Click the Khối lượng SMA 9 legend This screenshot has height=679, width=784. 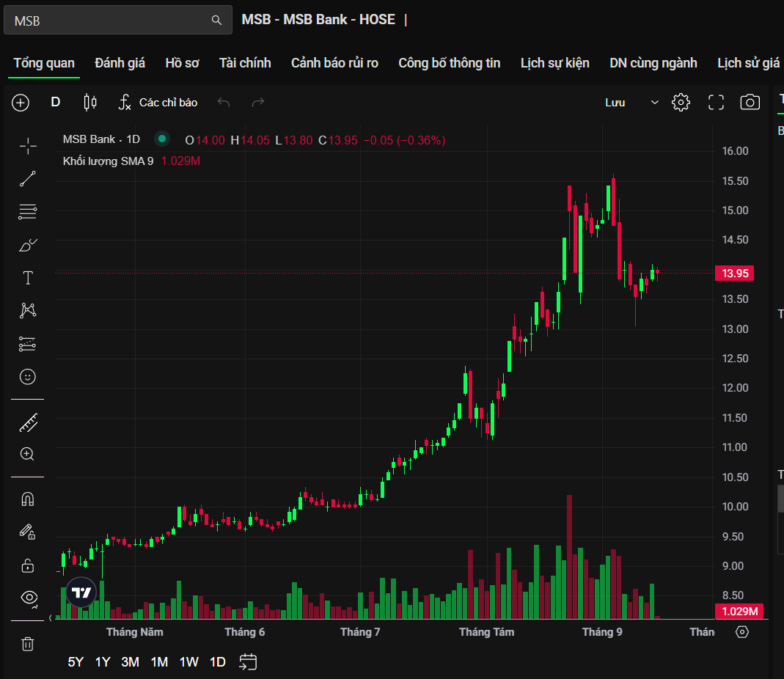(x=108, y=161)
